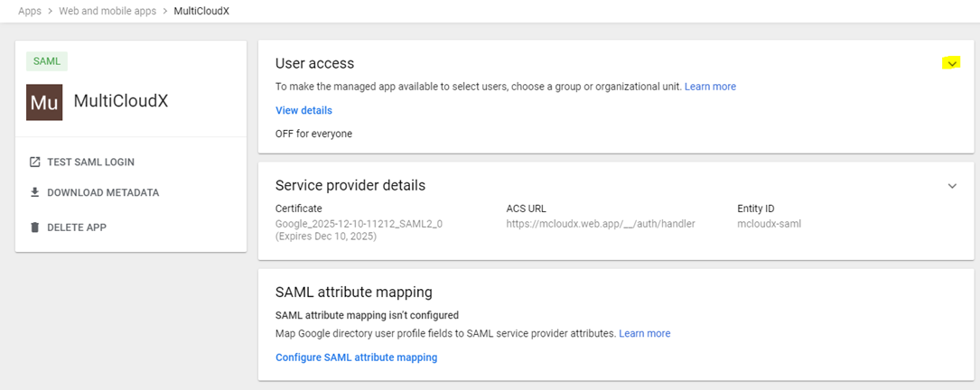
Task: Open the Apps breadcrumb
Action: point(30,11)
